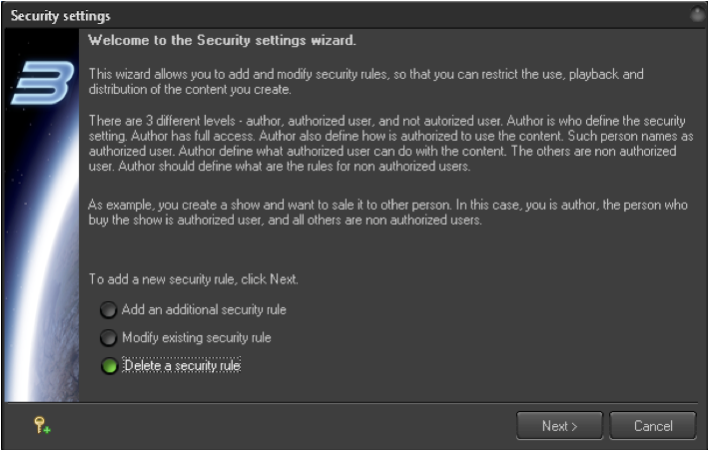Click the paragraph starting 'As example, you create'
Screen dimensions: 708x450
pos(388,212)
